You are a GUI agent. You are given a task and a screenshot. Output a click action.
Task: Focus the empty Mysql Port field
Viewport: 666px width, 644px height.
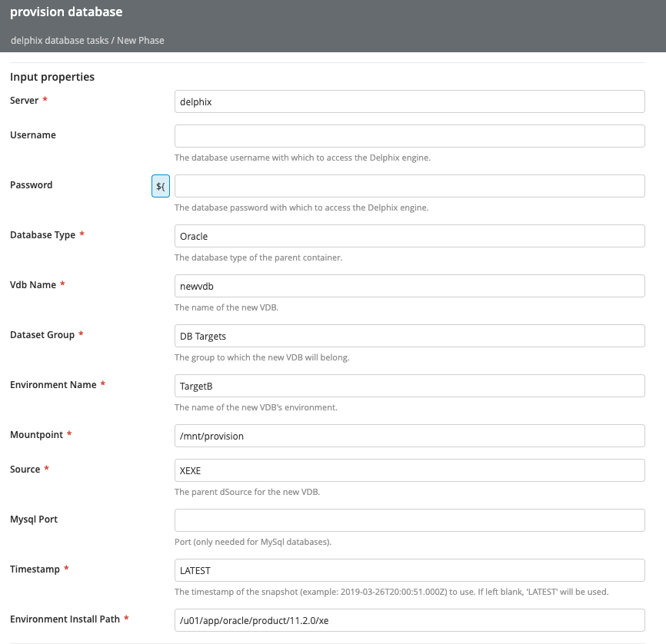(x=409, y=520)
